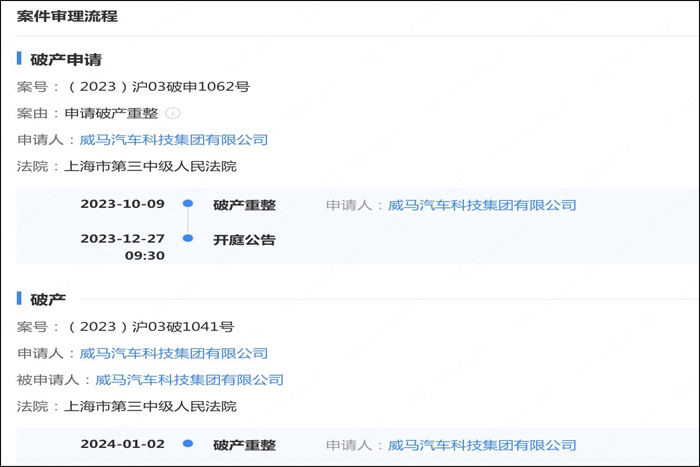Open applicant link in 2023-10-09 timeline row
The height and width of the screenshot is (467, 700).
[482, 205]
